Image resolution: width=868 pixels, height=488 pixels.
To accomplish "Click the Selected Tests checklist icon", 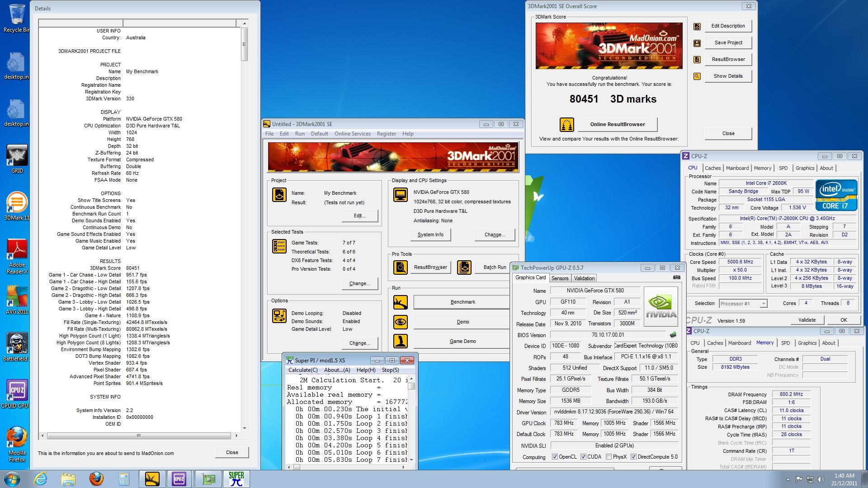I will (x=279, y=246).
